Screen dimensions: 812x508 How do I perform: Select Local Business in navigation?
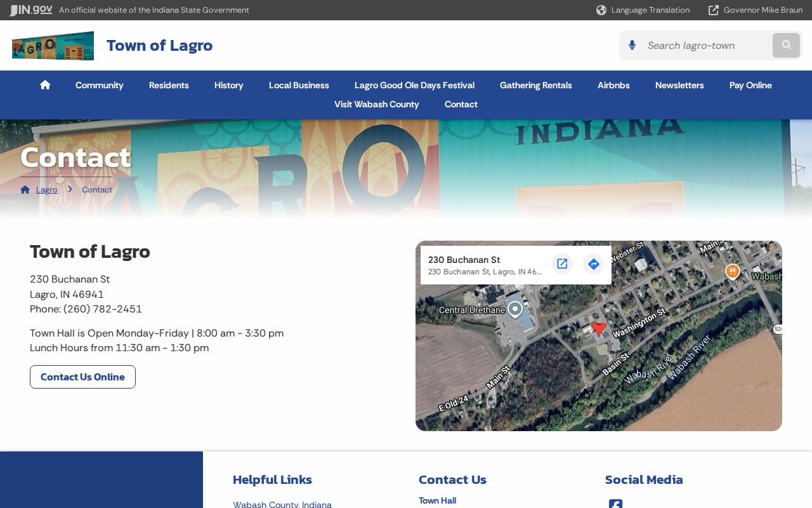click(299, 85)
